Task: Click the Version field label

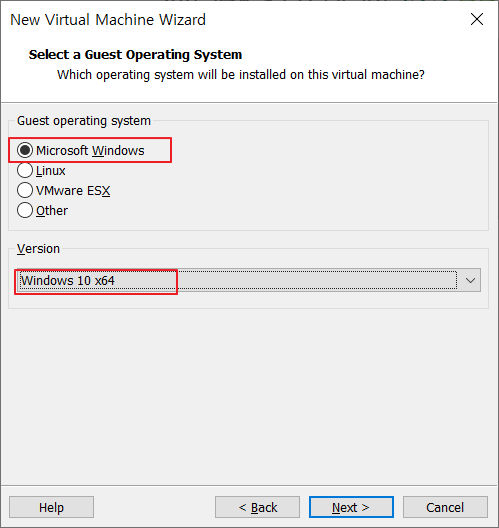Action: [38, 249]
